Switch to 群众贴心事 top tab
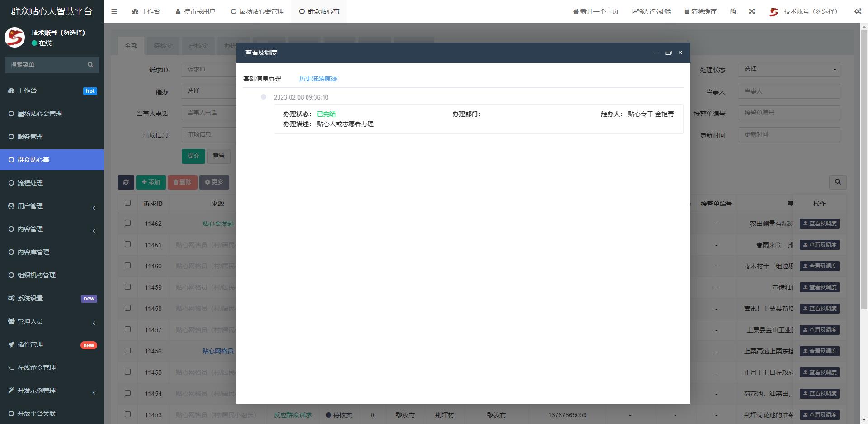The image size is (868, 424). tap(319, 11)
